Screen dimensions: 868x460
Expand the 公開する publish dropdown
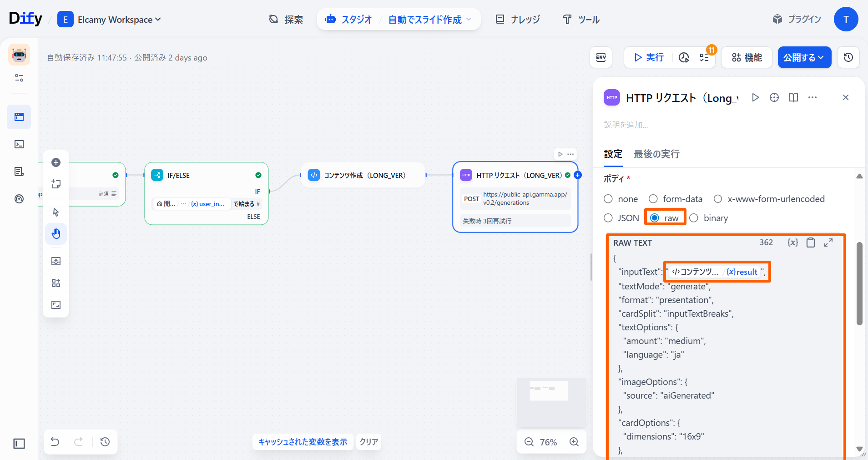[804, 57]
